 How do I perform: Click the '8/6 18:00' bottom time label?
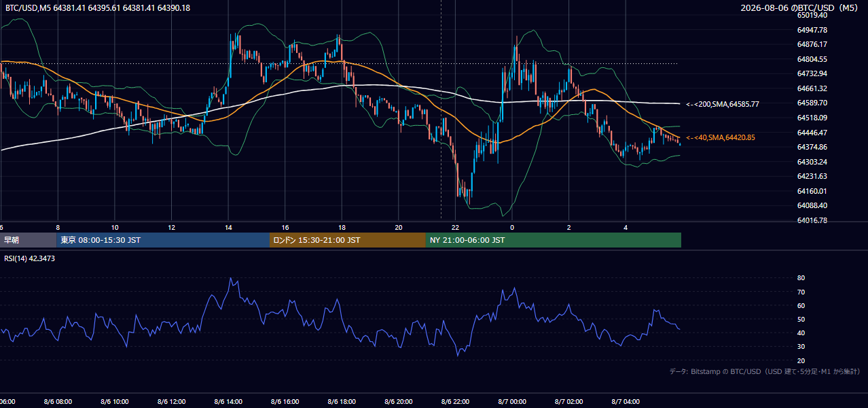coord(342,402)
